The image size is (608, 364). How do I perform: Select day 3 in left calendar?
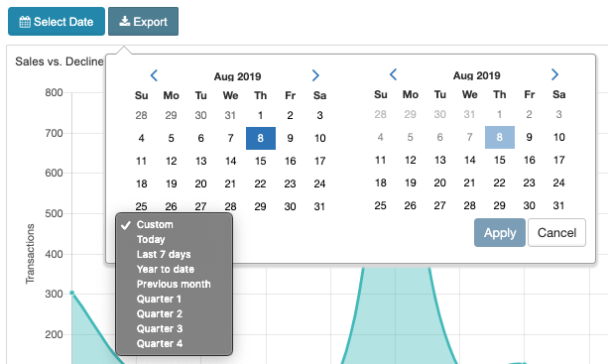320,115
